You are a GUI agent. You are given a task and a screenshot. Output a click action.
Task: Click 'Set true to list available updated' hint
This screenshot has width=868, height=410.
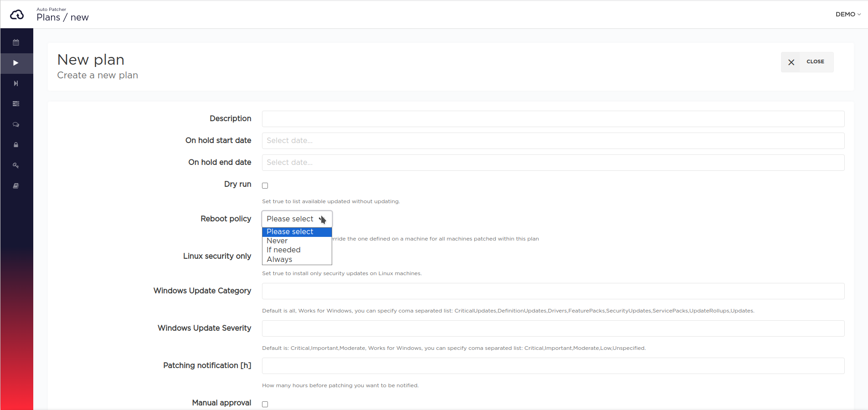(x=331, y=201)
